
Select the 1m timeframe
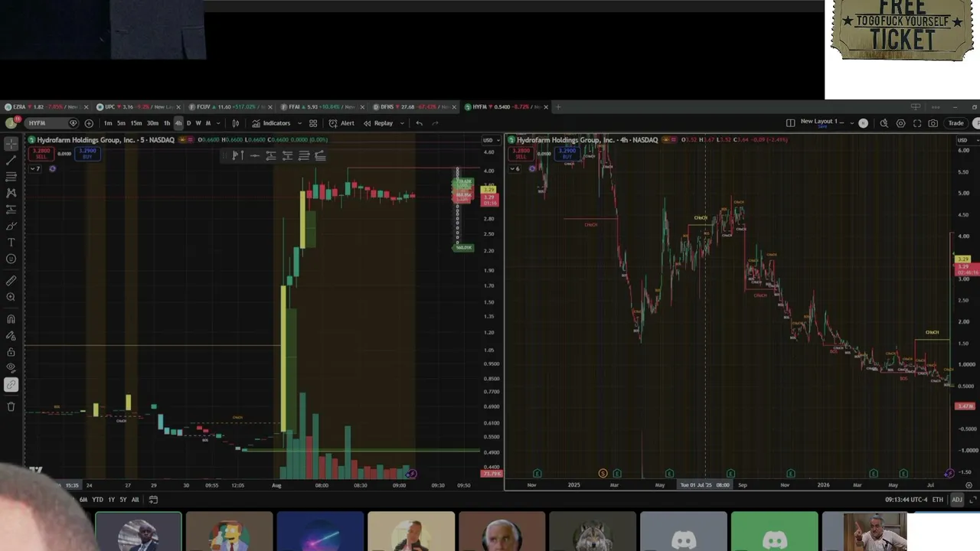pos(108,123)
